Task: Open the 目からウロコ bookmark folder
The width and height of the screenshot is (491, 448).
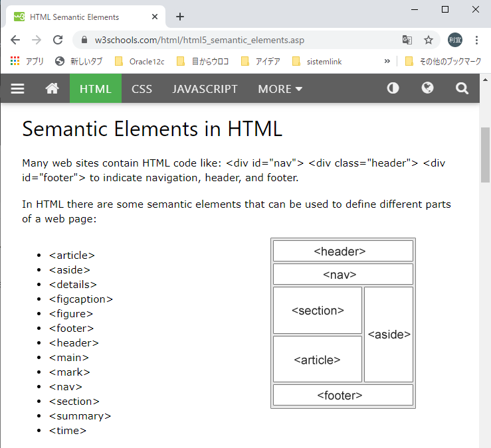Action: pos(203,61)
